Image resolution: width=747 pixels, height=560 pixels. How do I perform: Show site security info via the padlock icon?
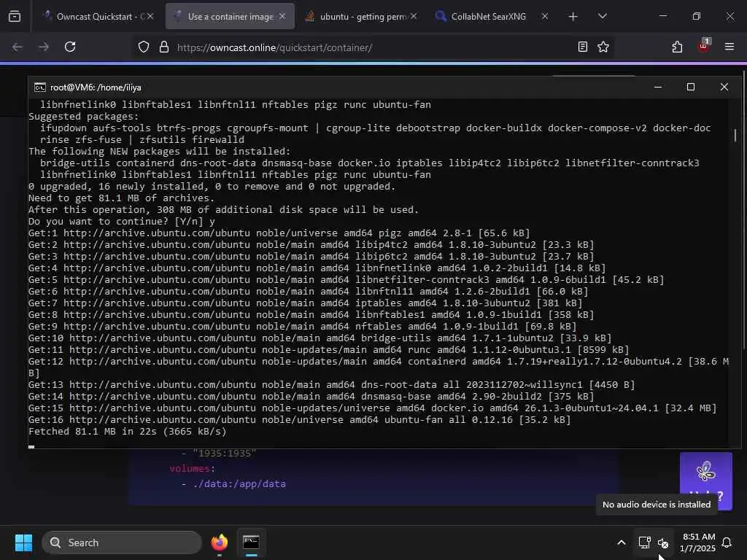pos(164,47)
